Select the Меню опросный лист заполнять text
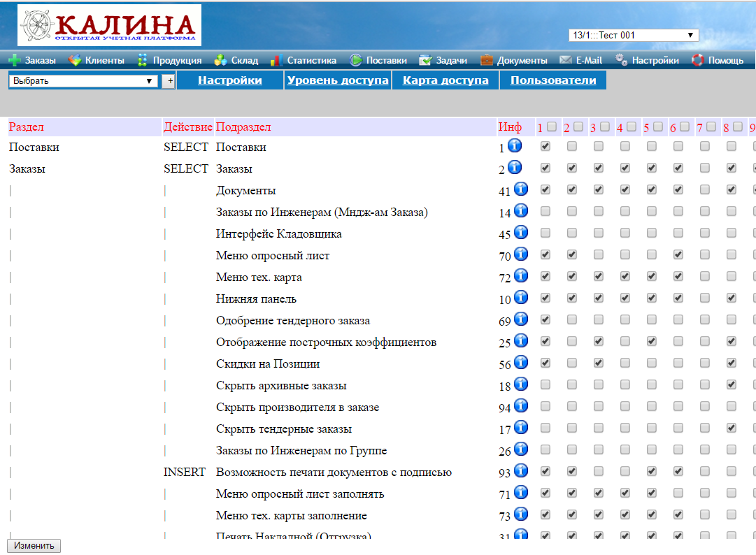Image resolution: width=756 pixels, height=555 pixels. point(300,493)
